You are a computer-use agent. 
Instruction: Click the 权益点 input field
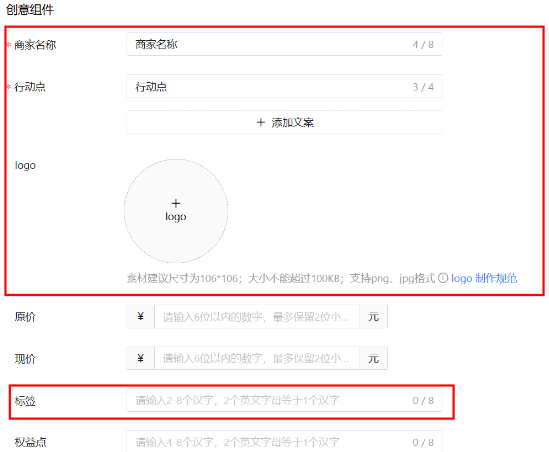coord(284,442)
